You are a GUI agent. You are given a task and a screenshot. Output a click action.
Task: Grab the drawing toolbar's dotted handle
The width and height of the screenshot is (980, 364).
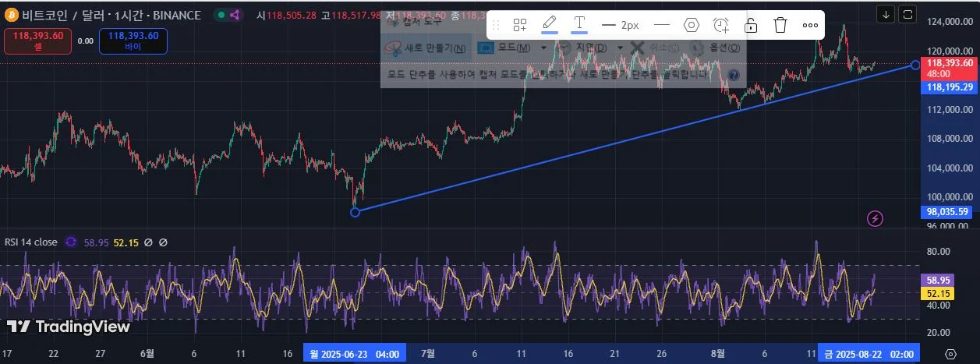pos(496,25)
